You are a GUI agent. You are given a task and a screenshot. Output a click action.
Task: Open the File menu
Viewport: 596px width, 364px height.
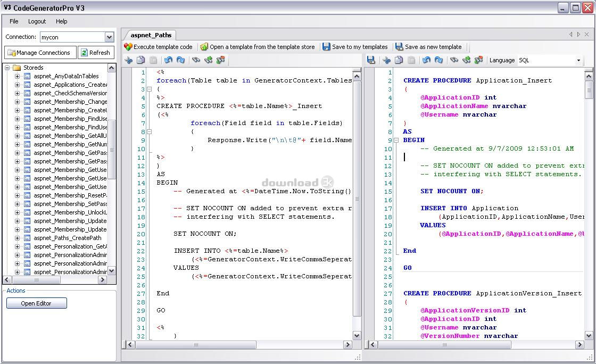click(14, 21)
